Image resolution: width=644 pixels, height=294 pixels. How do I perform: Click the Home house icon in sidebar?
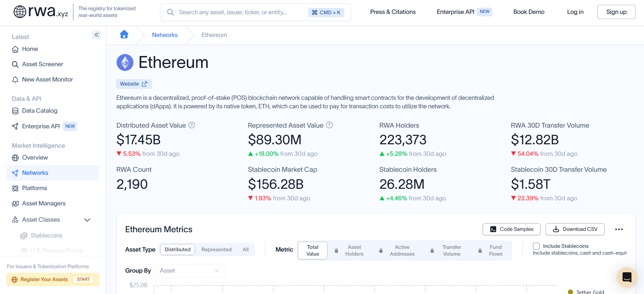pyautogui.click(x=15, y=49)
